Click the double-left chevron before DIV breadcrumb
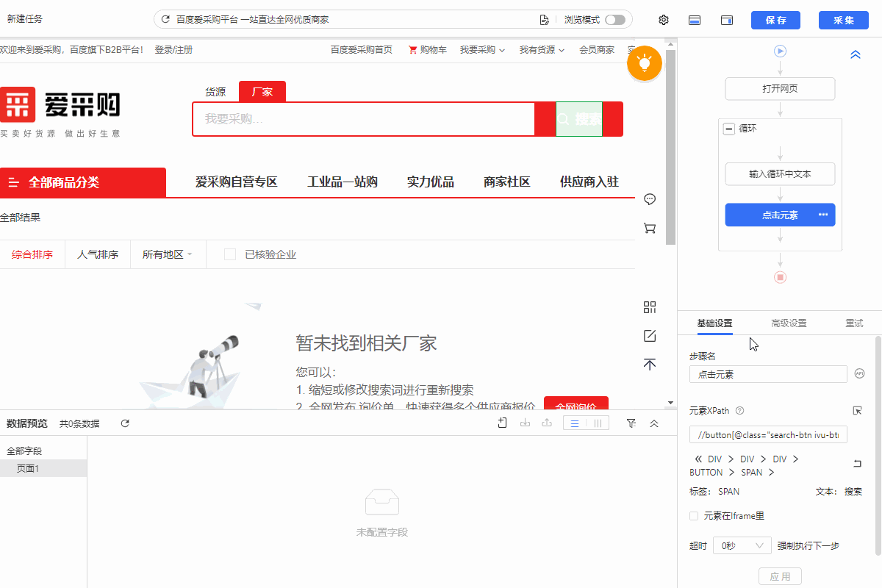The image size is (882, 588). click(x=698, y=459)
